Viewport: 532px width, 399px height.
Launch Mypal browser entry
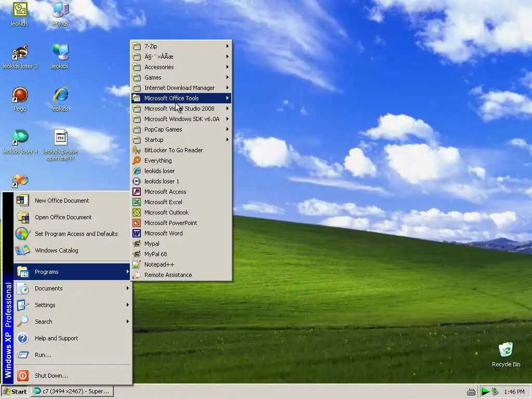[181, 244]
